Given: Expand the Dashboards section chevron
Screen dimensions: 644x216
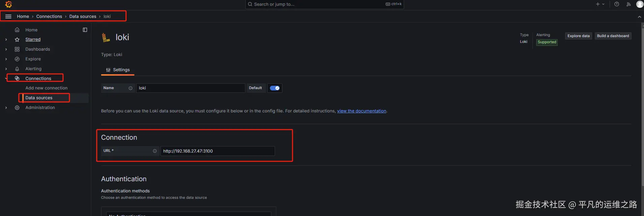Looking at the screenshot, I should click(x=6, y=49).
